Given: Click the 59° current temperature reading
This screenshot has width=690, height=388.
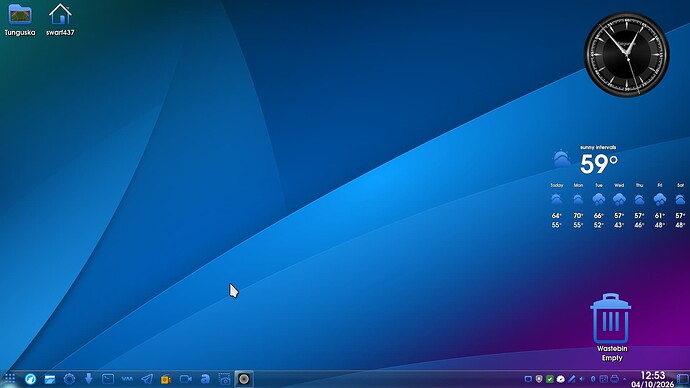Looking at the screenshot, I should (599, 164).
